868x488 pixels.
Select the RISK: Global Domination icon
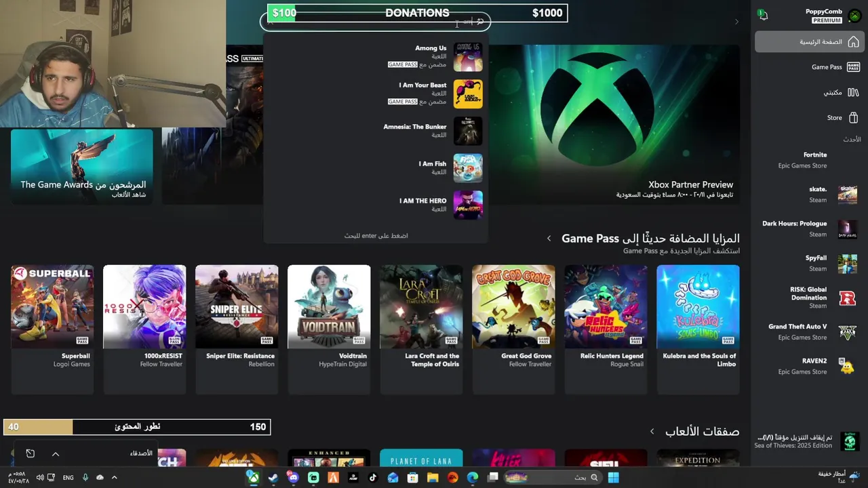[x=848, y=298]
